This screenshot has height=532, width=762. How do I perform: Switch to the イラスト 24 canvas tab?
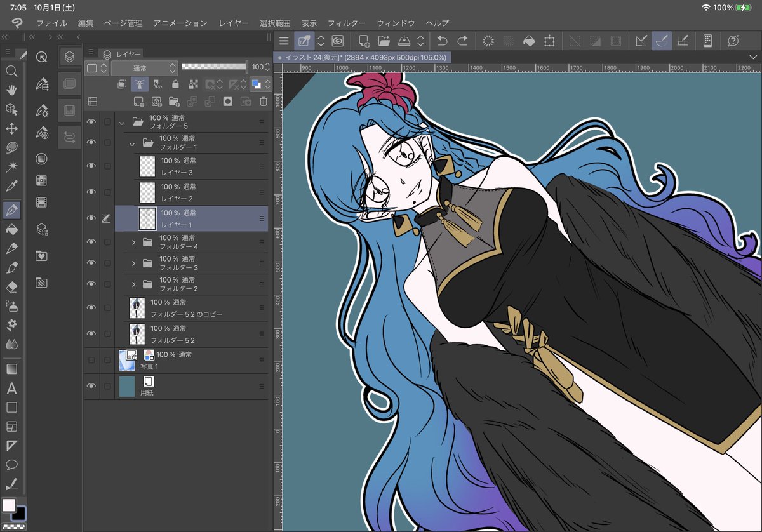coord(363,57)
